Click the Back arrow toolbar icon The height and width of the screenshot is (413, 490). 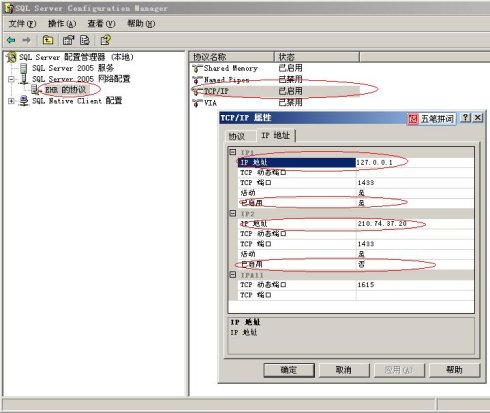11,40
